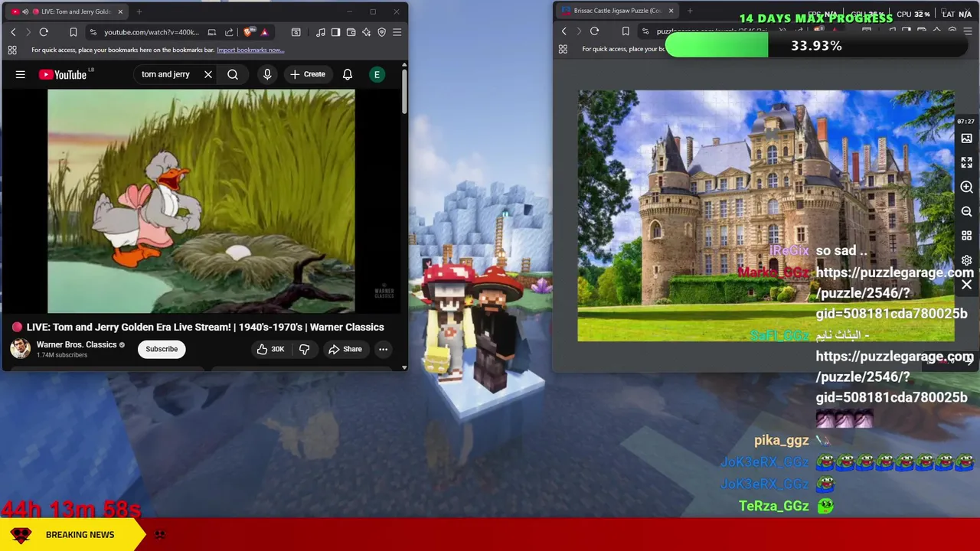Viewport: 980px width, 551px height.
Task: Go back in the puzzle browser window
Action: coord(564,31)
